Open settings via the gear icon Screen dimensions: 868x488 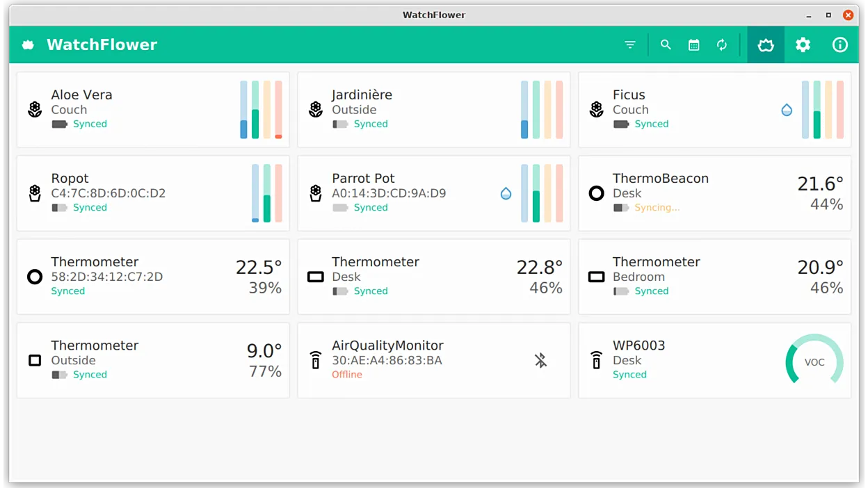click(803, 44)
